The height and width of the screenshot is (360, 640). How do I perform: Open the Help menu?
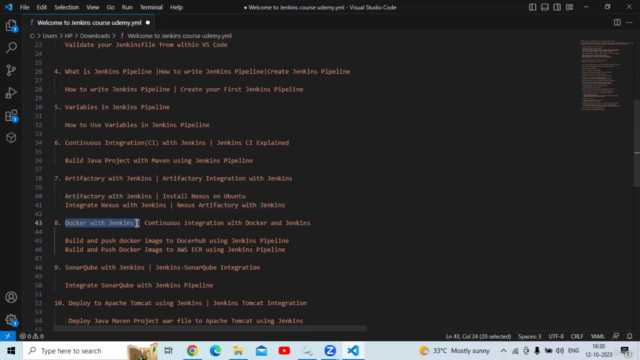(x=176, y=7)
